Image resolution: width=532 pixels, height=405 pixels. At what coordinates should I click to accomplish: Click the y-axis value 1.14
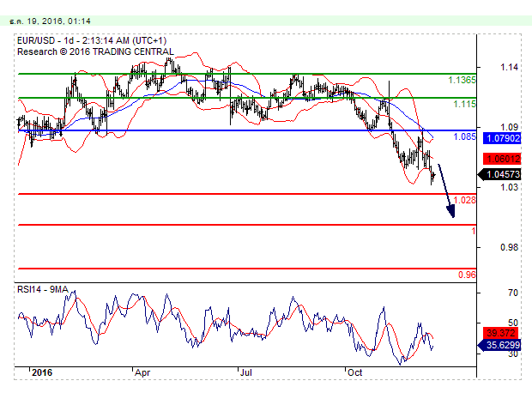coord(510,67)
